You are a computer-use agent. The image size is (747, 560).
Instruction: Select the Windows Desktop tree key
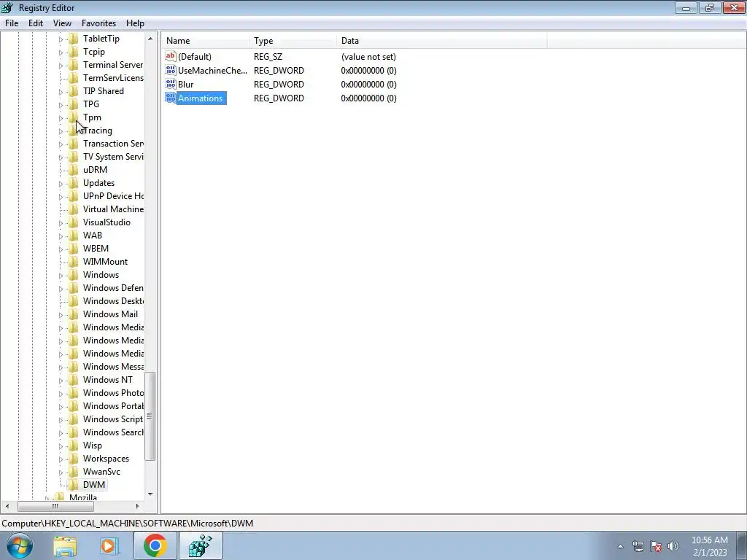(x=113, y=301)
